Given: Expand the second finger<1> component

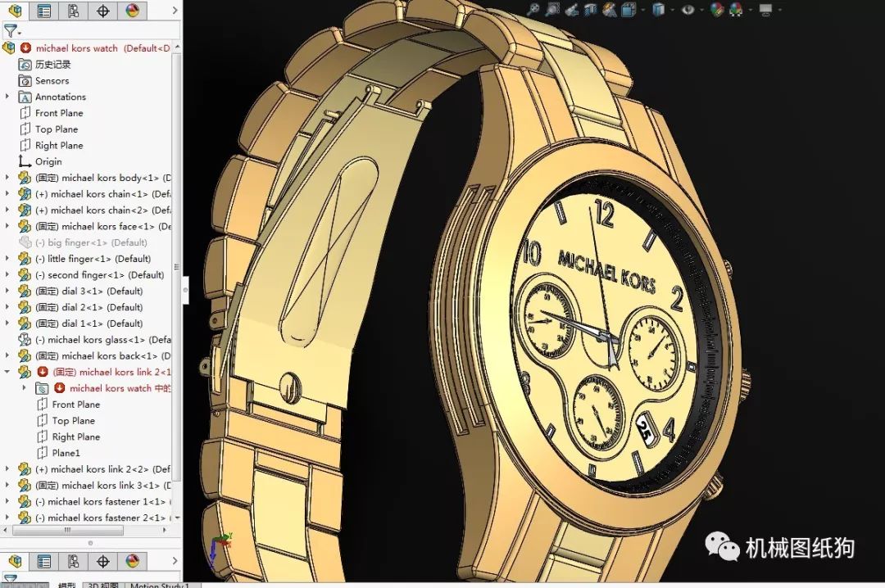Looking at the screenshot, I should coord(7,275).
